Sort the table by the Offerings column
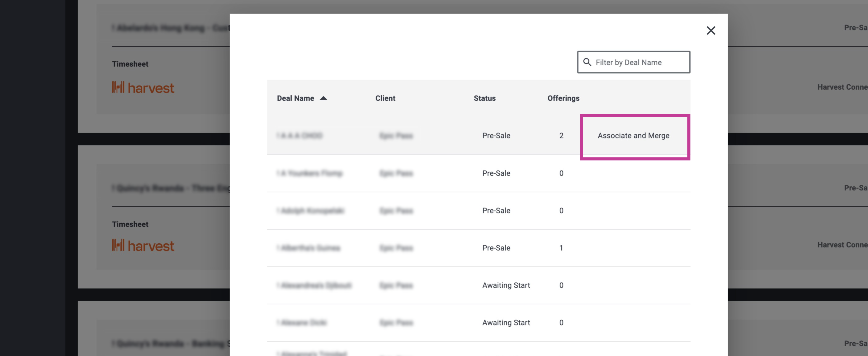This screenshot has height=356, width=868. [x=564, y=98]
